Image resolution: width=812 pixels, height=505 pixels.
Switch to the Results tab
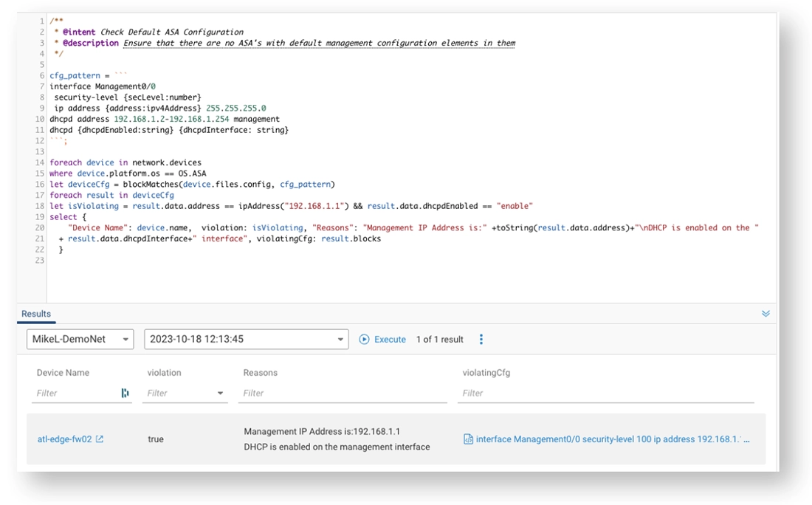click(x=35, y=313)
